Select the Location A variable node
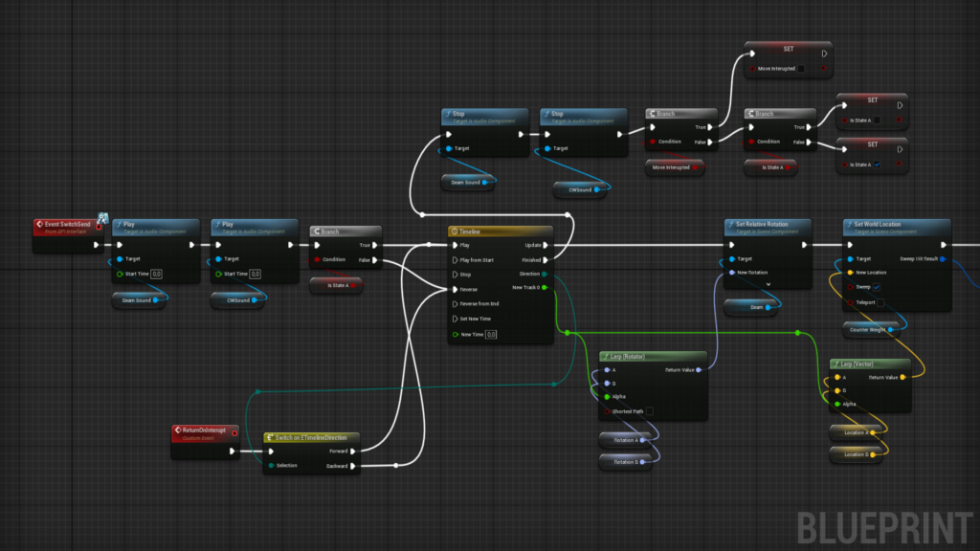Viewport: 980px width, 551px height. point(856,432)
